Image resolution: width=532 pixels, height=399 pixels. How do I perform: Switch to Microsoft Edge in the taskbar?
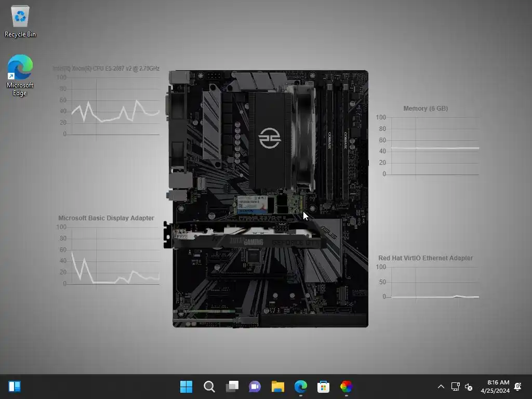click(301, 387)
